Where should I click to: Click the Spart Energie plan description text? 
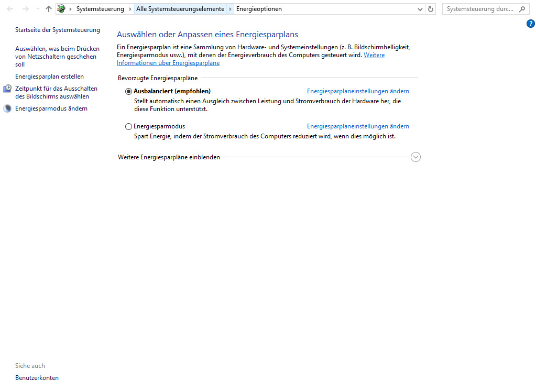265,136
